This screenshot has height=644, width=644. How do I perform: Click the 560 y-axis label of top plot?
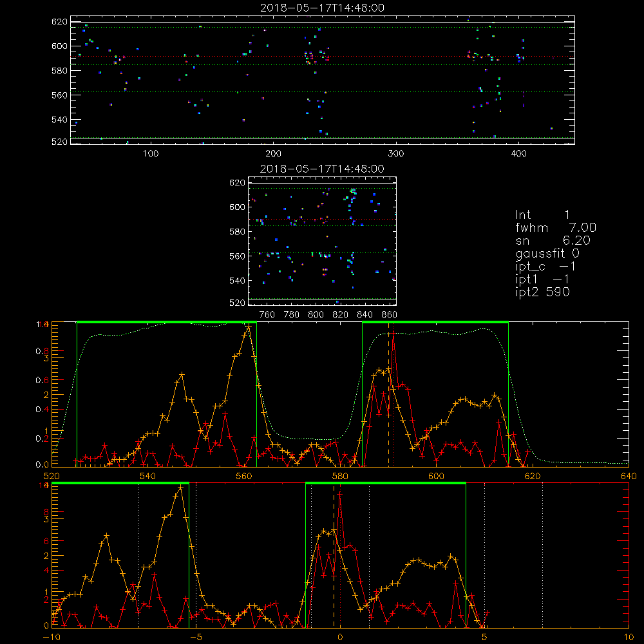click(x=59, y=95)
